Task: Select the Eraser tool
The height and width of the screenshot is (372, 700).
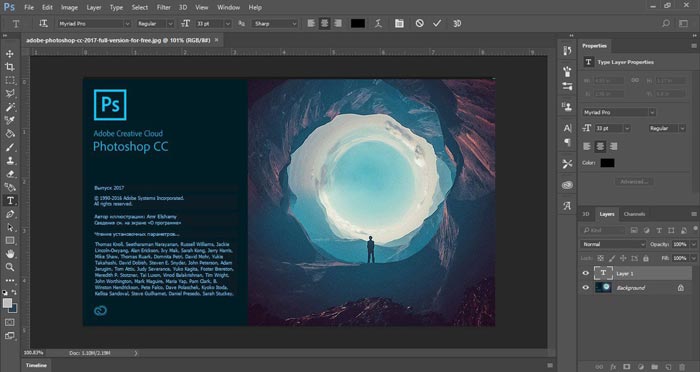Action: (x=9, y=174)
